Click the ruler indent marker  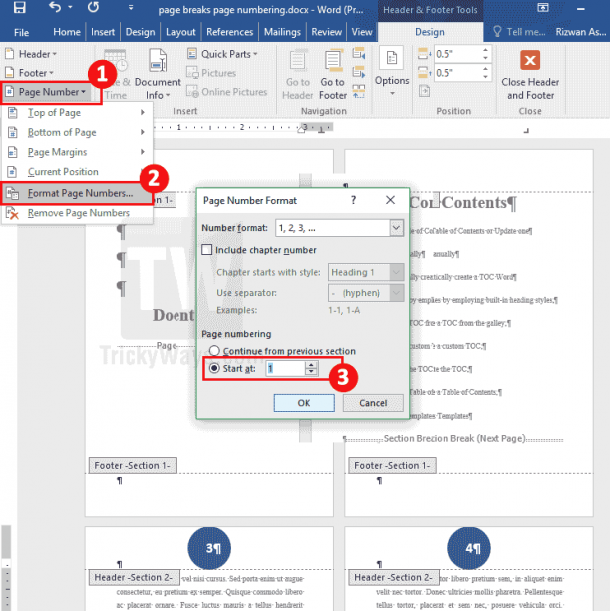coord(301,129)
